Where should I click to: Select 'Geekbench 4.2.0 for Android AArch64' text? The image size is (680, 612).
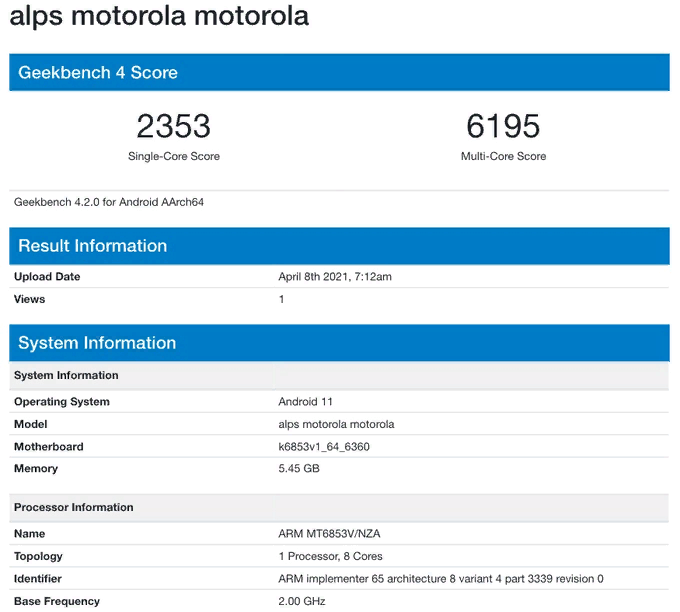pos(109,202)
